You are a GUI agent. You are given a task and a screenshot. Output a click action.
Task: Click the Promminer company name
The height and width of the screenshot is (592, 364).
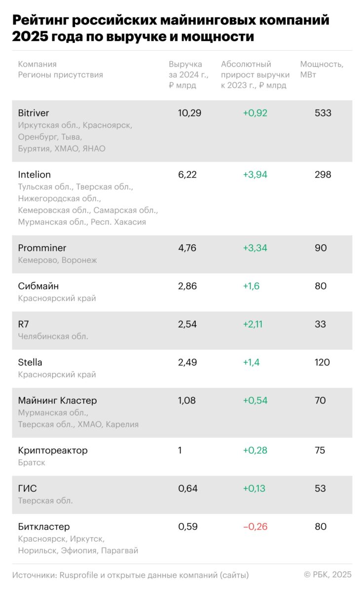pos(42,248)
